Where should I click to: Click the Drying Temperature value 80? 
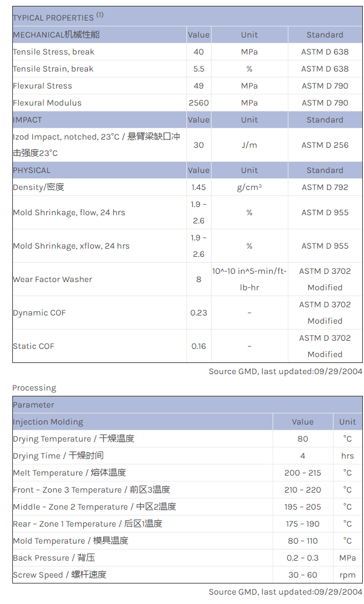302,439
